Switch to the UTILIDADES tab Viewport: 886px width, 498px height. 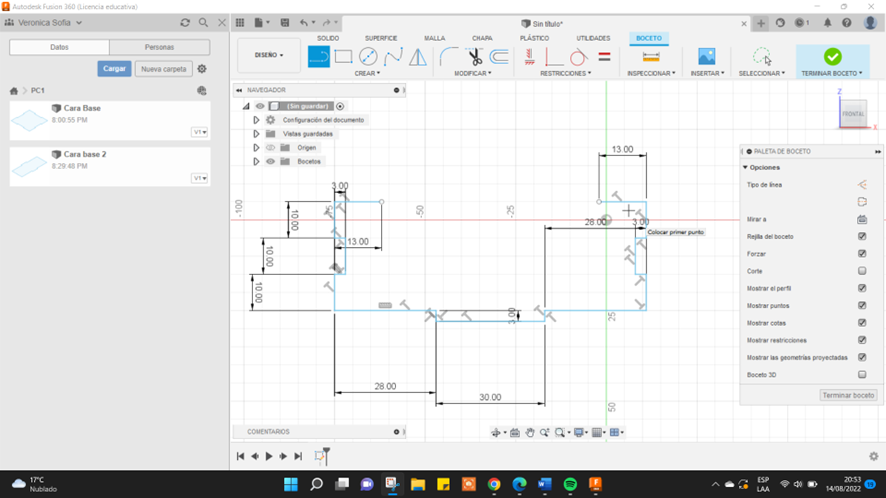coord(593,38)
